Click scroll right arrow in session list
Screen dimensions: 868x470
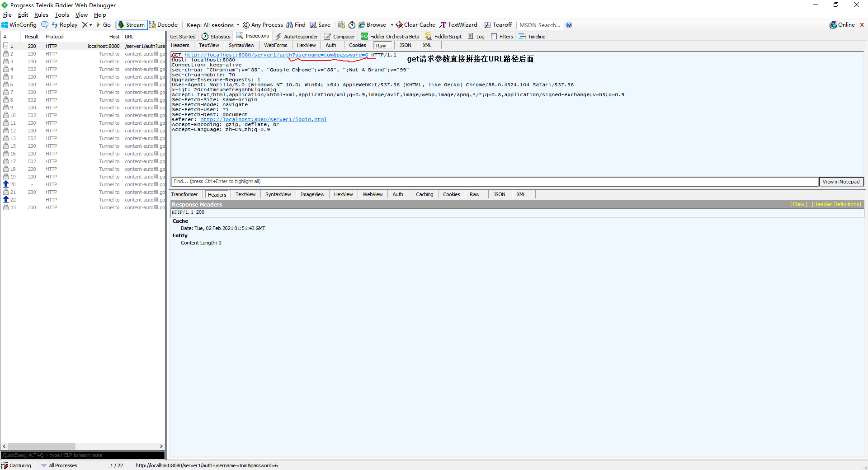click(x=161, y=446)
